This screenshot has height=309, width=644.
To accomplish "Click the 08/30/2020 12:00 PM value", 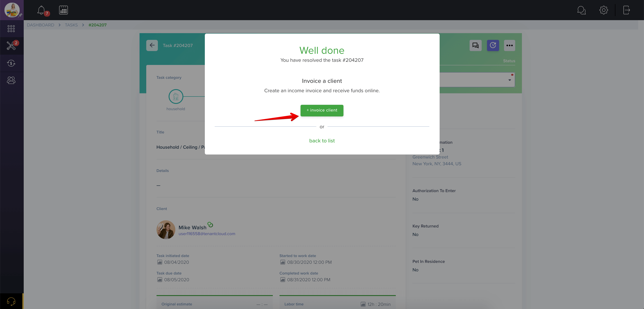I will [x=309, y=262].
